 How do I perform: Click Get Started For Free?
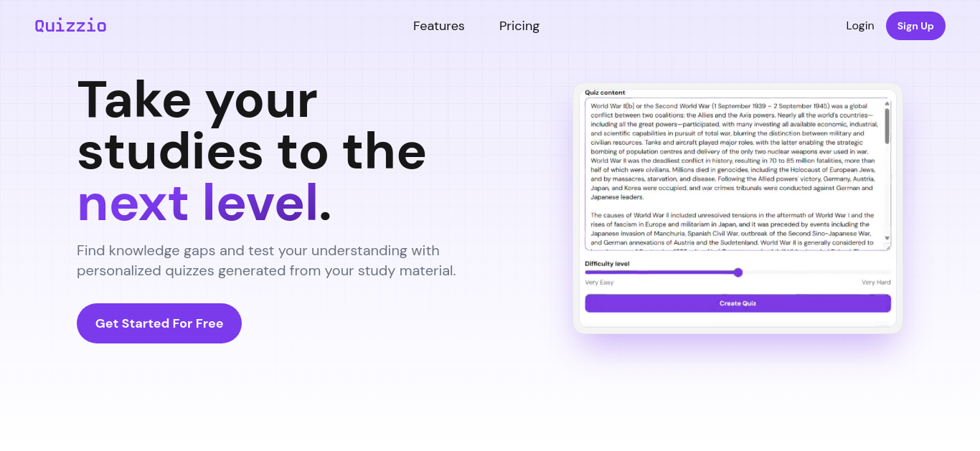point(159,323)
